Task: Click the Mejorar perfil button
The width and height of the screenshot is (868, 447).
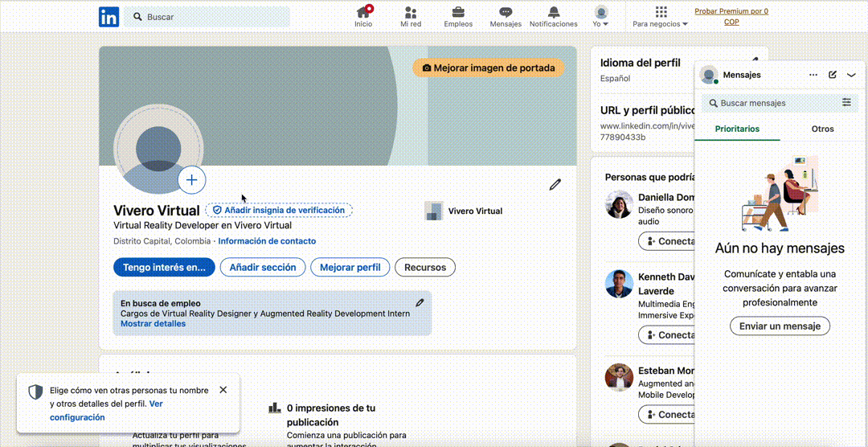Action: click(x=350, y=267)
